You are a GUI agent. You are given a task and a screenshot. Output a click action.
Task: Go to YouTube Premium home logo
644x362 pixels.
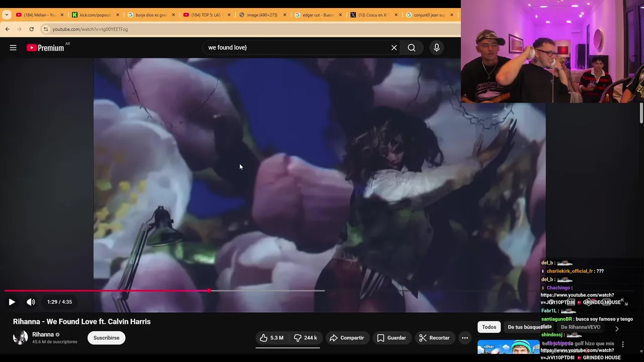(x=46, y=48)
